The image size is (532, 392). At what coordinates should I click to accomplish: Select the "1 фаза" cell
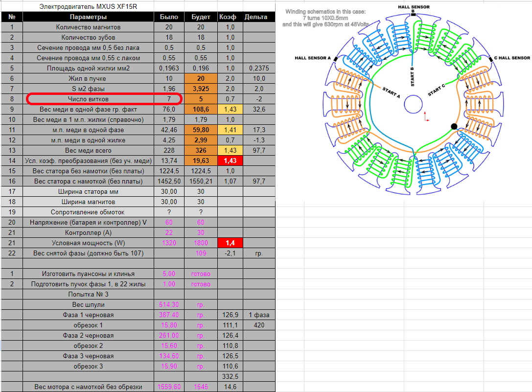coord(259,315)
